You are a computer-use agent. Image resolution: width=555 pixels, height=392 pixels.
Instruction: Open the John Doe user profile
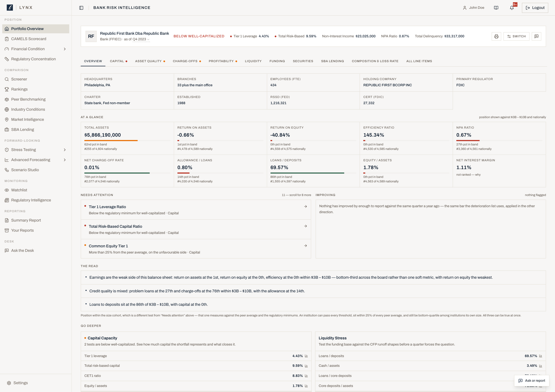[x=473, y=8]
